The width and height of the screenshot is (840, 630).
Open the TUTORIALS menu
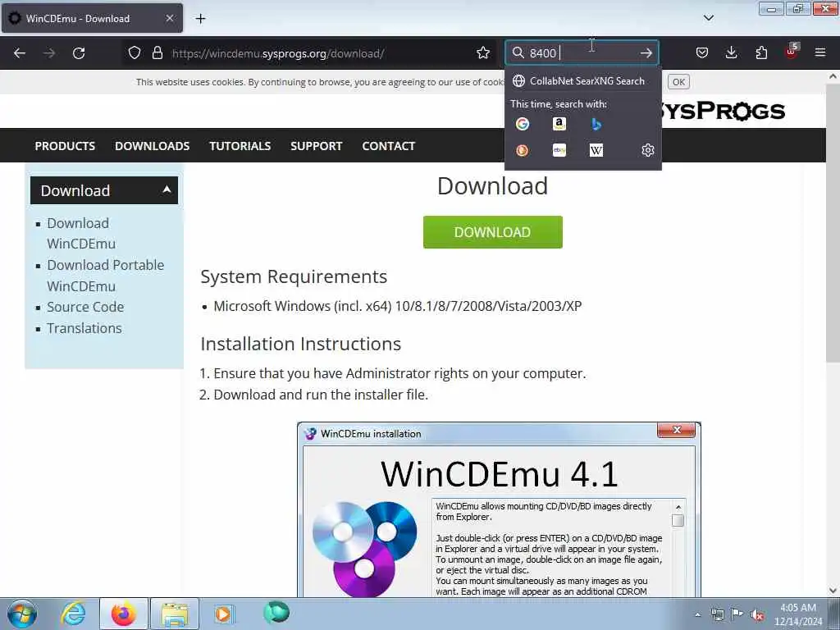[x=240, y=146]
